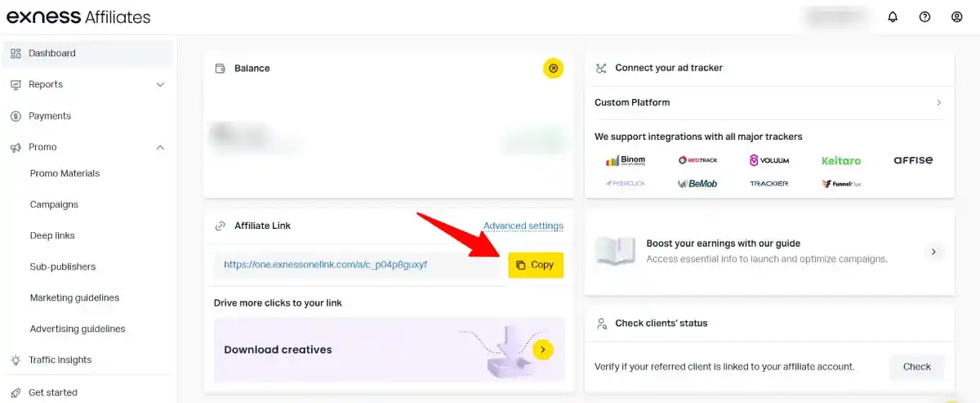
Task: Click the Get started rocket icon
Action: click(16, 392)
